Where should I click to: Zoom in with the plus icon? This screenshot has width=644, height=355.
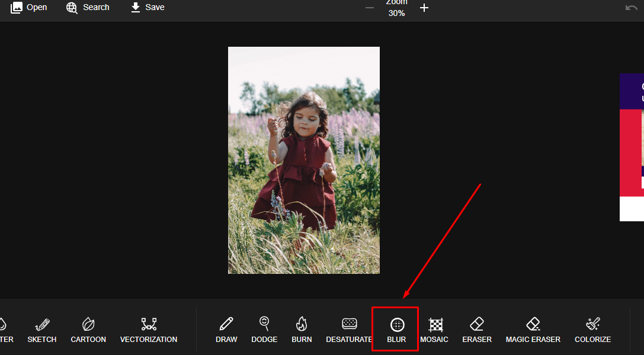[x=424, y=8]
